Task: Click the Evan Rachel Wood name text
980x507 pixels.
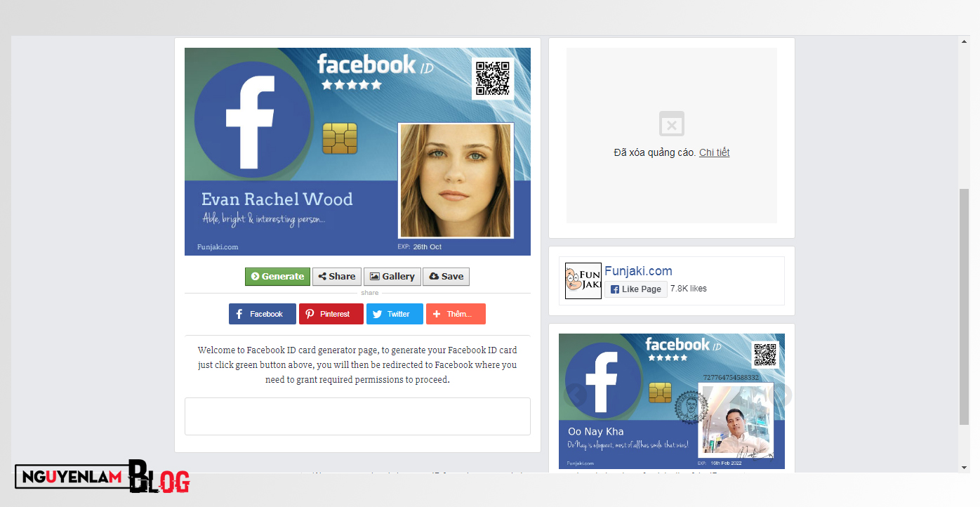Action: click(x=277, y=199)
